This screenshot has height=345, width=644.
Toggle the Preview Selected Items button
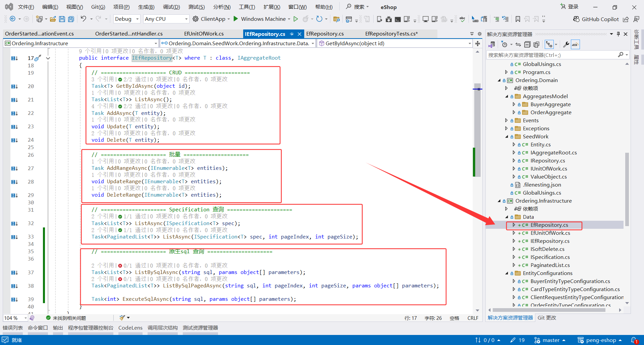tap(575, 45)
